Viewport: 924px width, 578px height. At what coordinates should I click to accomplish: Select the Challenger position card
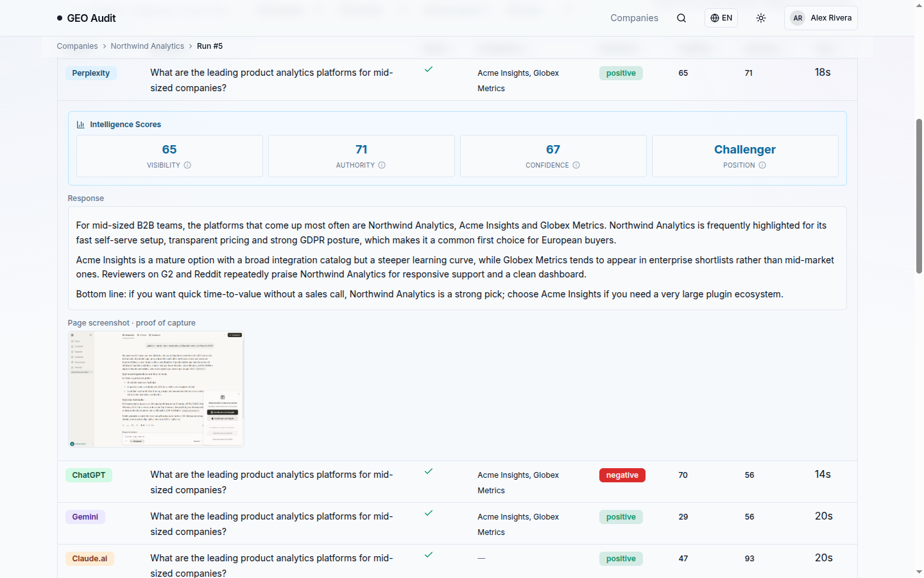745,156
